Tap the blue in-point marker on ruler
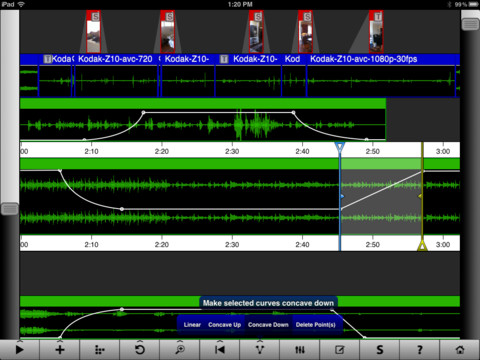The image size is (480, 360). point(340,147)
